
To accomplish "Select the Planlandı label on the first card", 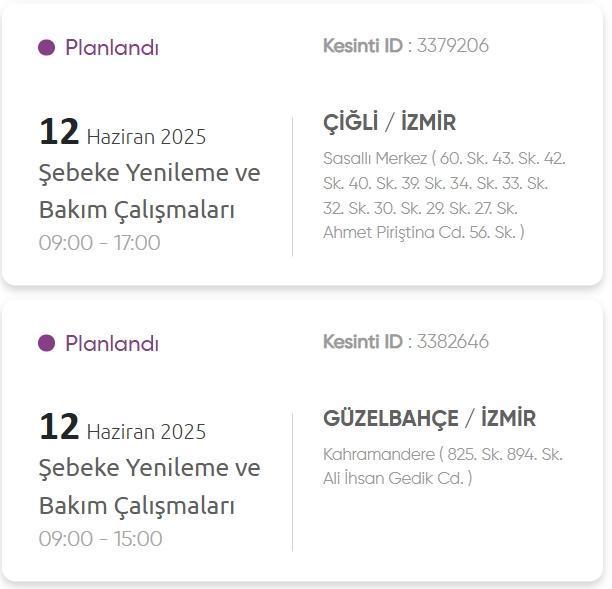I will pyautogui.click(x=112, y=48).
